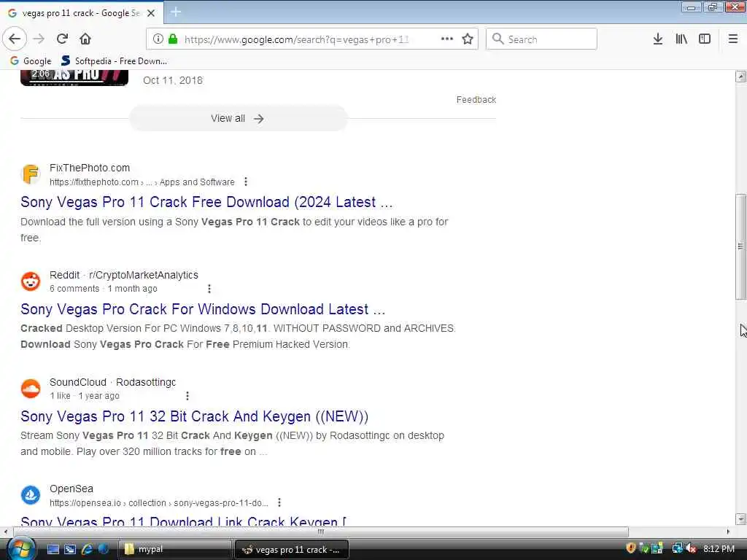Go back to the previous page
The width and height of the screenshot is (747, 560).
point(15,39)
